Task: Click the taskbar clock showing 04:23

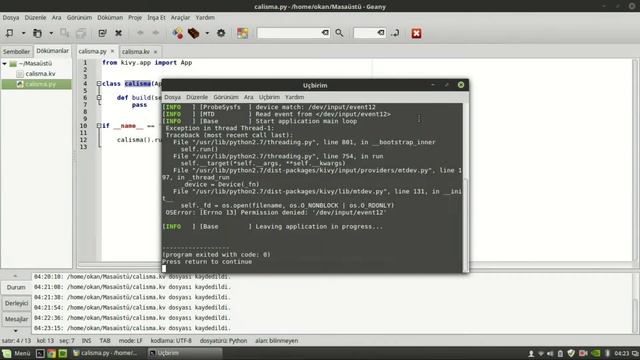Action: pos(622,353)
